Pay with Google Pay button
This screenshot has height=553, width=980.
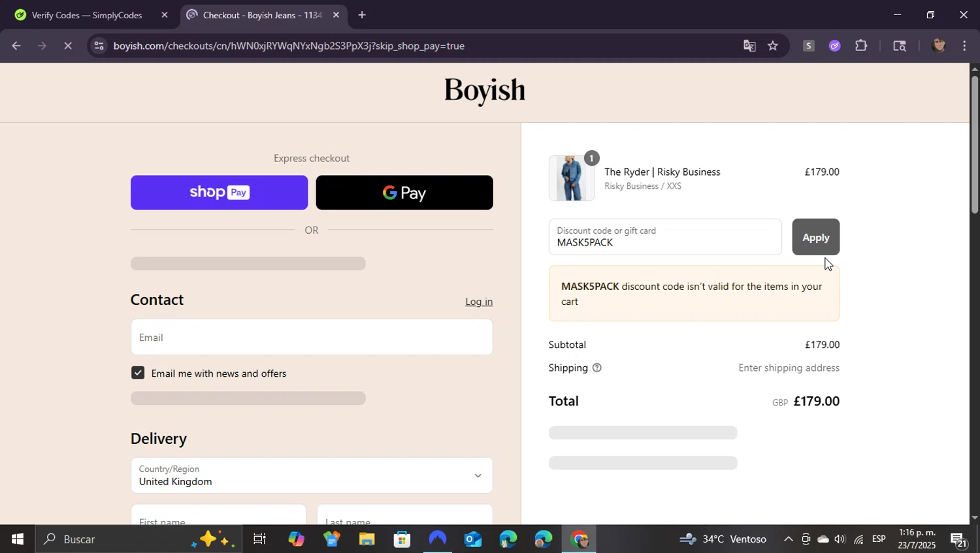point(404,193)
